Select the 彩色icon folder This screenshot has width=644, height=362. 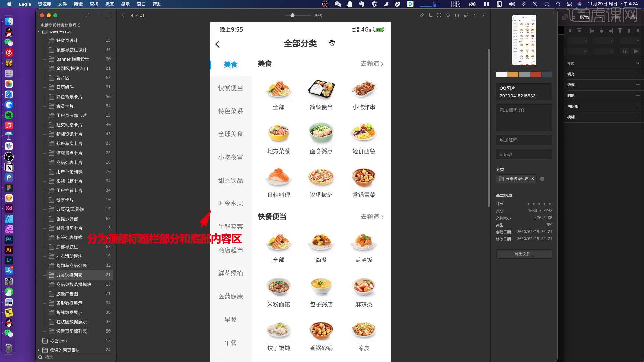pyautogui.click(x=76, y=341)
